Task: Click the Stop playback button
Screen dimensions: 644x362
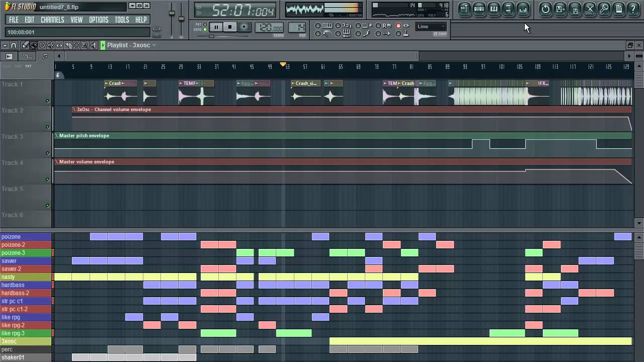Action: 230,27
